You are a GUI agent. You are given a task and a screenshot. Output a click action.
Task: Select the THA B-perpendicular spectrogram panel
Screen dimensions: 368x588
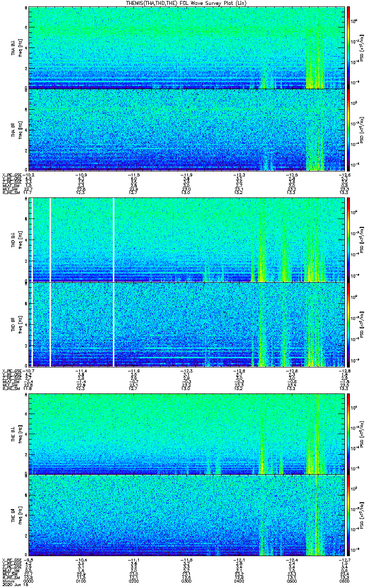186,48
